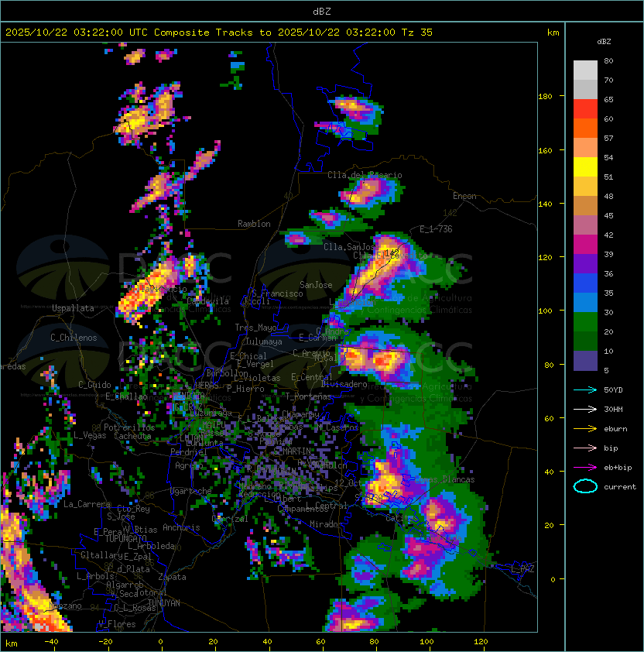Click the 'Mirador' place label
This screenshot has width=644, height=652.
coord(326,524)
